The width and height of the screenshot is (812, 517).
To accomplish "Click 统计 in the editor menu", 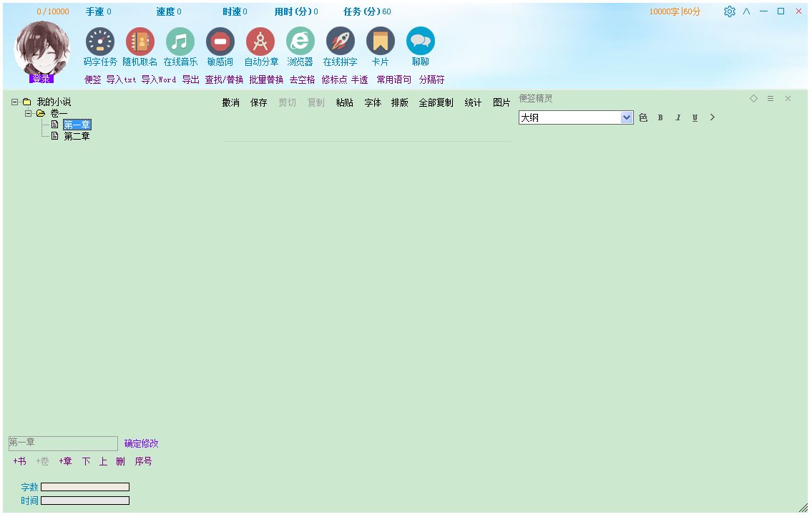I will [473, 102].
